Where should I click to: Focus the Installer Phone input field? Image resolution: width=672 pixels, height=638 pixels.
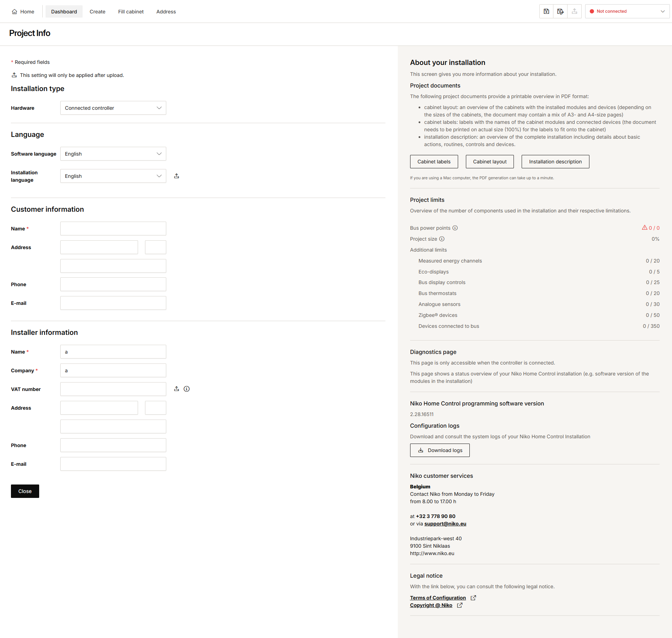point(113,445)
